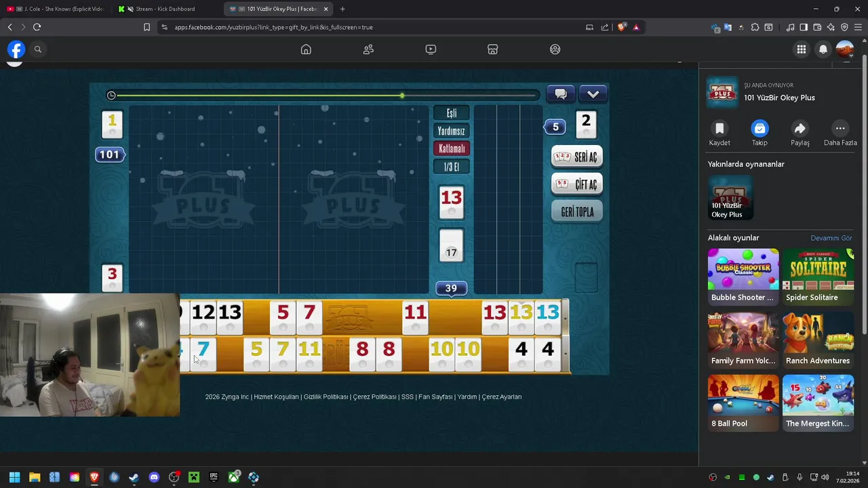Open Windows Start button
The height and width of the screenshot is (488, 868).
(x=14, y=477)
